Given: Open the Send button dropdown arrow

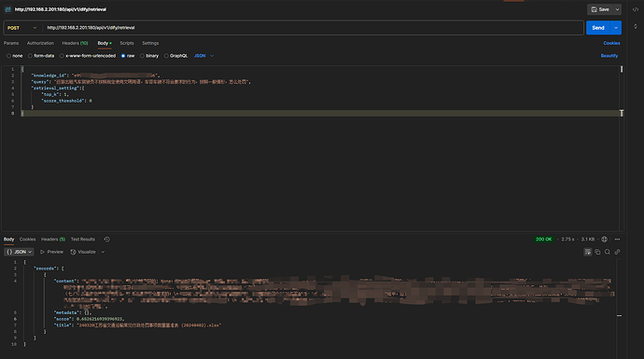Looking at the screenshot, I should pos(616,28).
